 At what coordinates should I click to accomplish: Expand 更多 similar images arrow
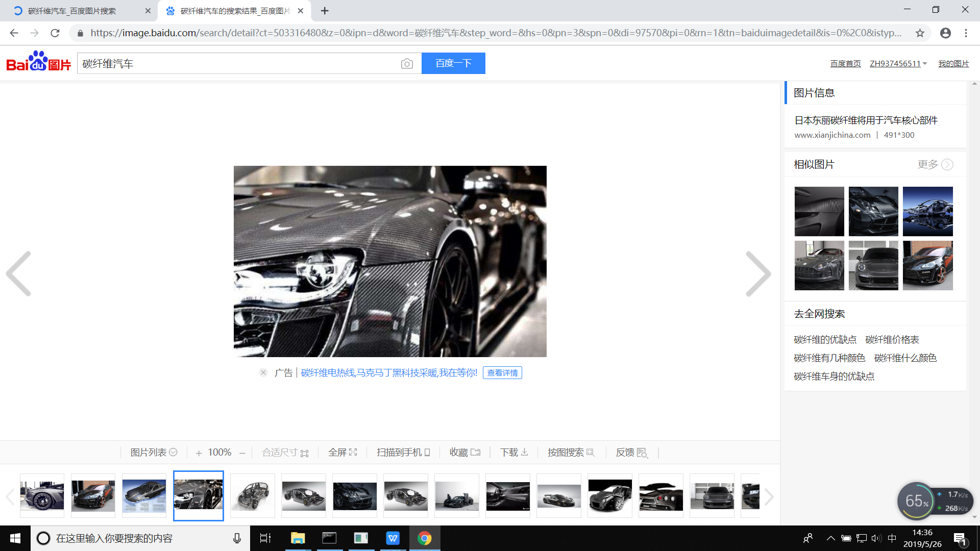pyautogui.click(x=947, y=164)
